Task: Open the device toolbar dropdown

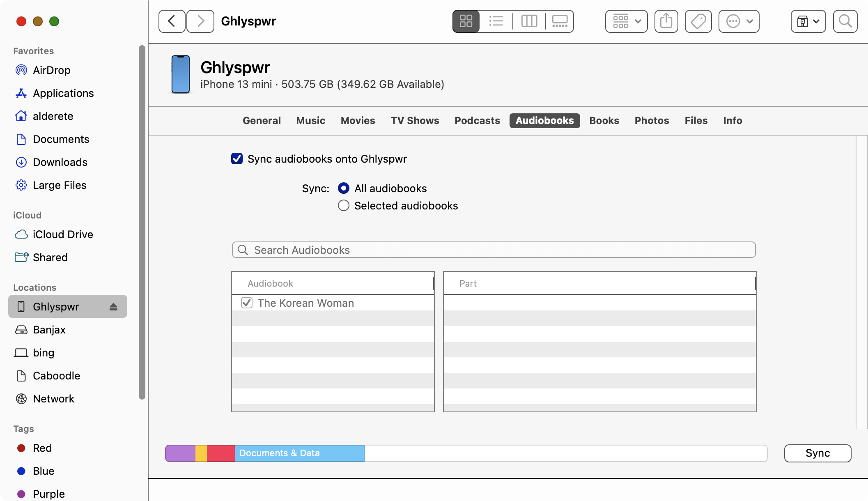Action: pos(808,21)
